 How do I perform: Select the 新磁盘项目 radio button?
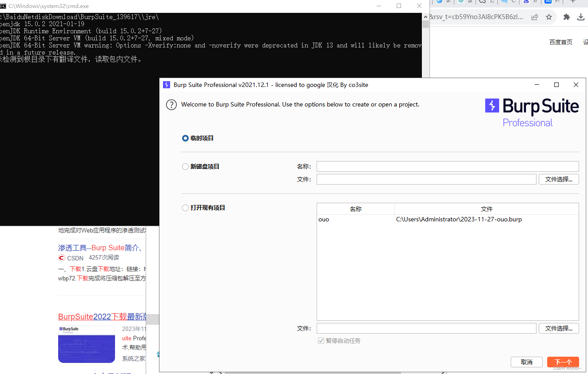tap(185, 166)
